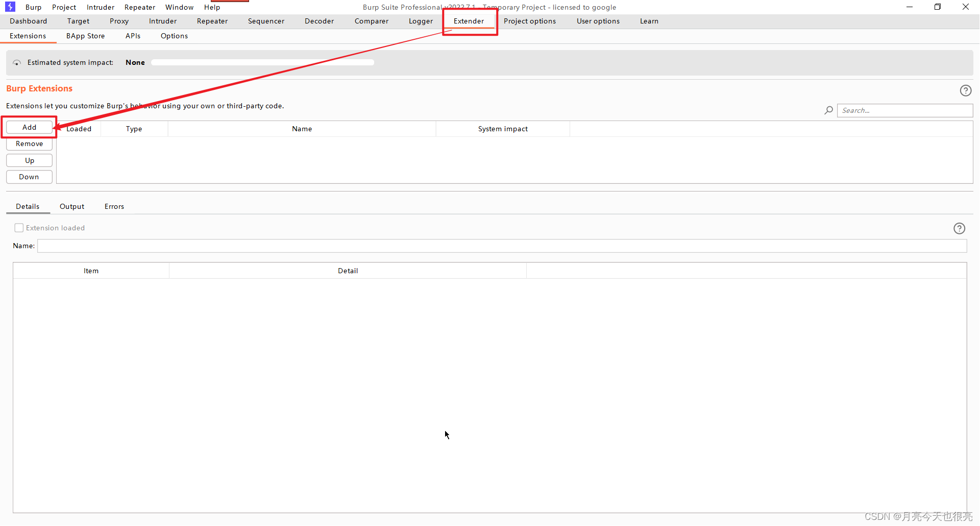Open the Details panel help icon
Viewport: 980px width, 526px height.
tap(959, 228)
